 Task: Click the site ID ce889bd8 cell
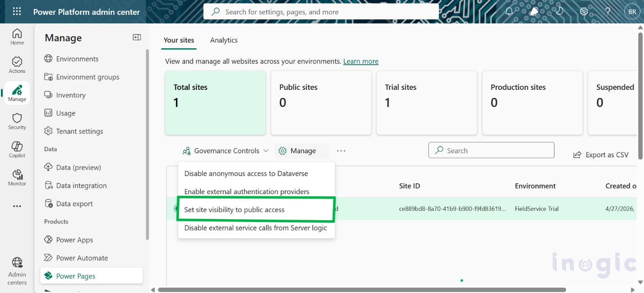pos(452,209)
